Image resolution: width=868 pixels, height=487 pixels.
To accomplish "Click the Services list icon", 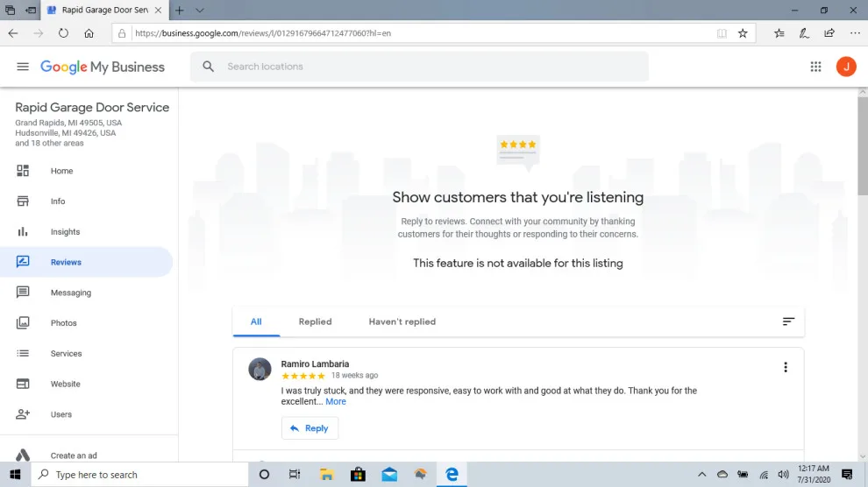I will [x=23, y=353].
